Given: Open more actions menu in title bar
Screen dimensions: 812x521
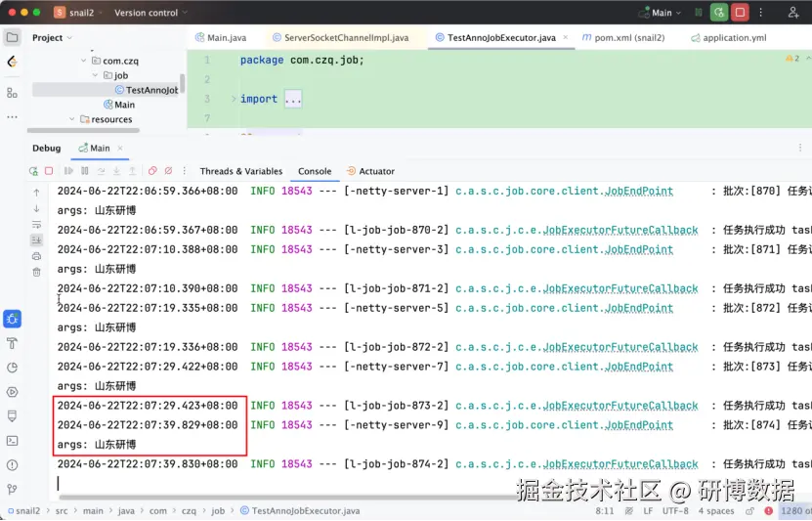Looking at the screenshot, I should click(761, 13).
